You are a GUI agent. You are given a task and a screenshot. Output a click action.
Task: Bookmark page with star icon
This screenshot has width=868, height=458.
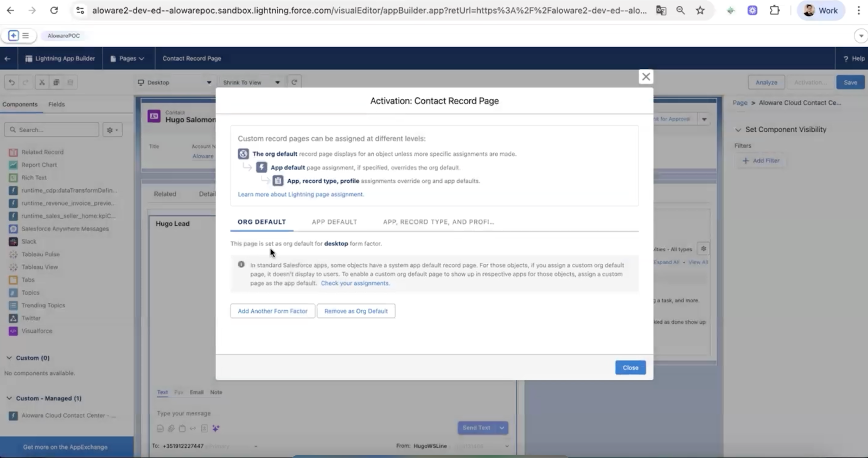700,10
